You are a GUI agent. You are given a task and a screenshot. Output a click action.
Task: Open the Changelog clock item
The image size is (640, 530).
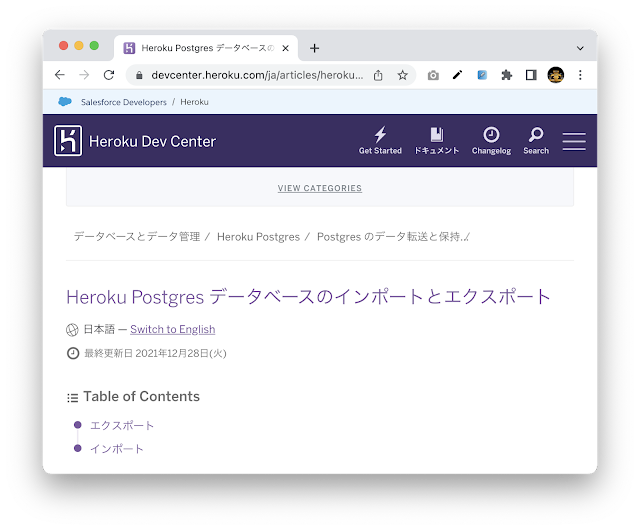coord(491,141)
